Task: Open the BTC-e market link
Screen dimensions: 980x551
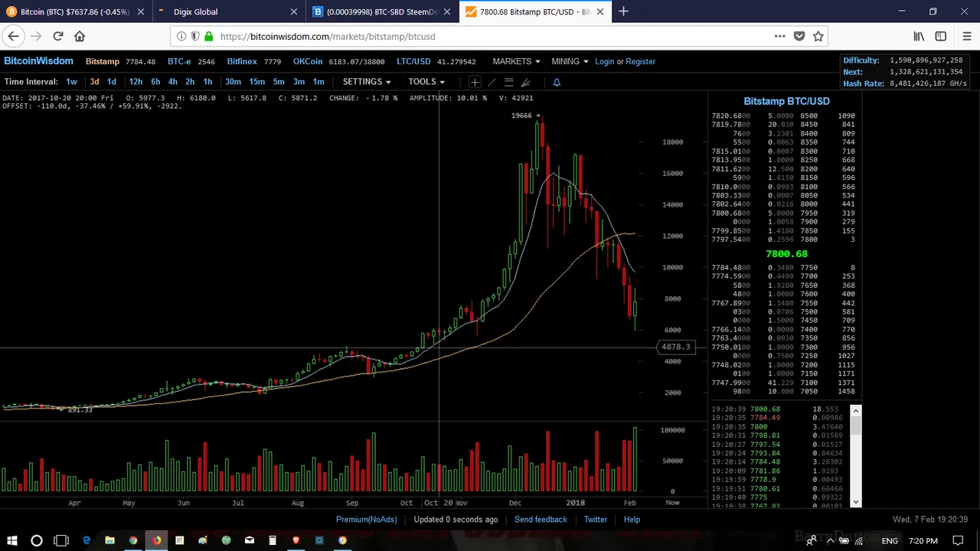Action: coord(179,61)
